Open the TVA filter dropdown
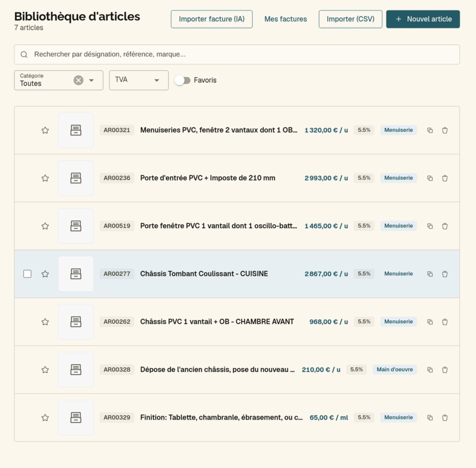 click(x=139, y=80)
